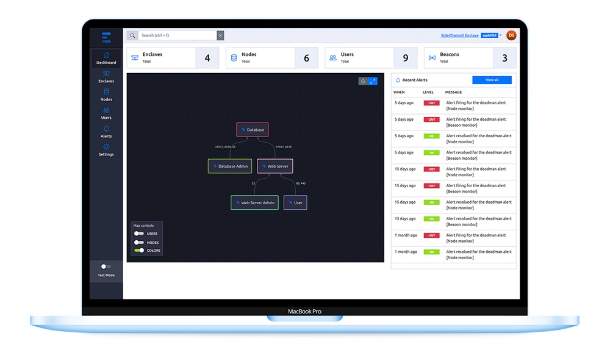Viewport: 610px width, 364px height.
Task: Click the hamburger logo at the sidebar top
Action: coord(106,37)
